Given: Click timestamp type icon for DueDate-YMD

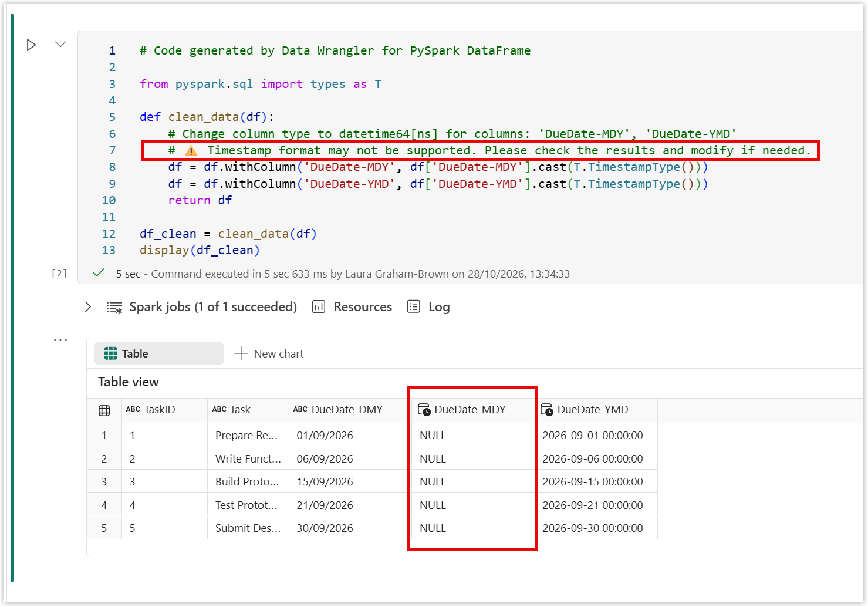Looking at the screenshot, I should [x=547, y=410].
